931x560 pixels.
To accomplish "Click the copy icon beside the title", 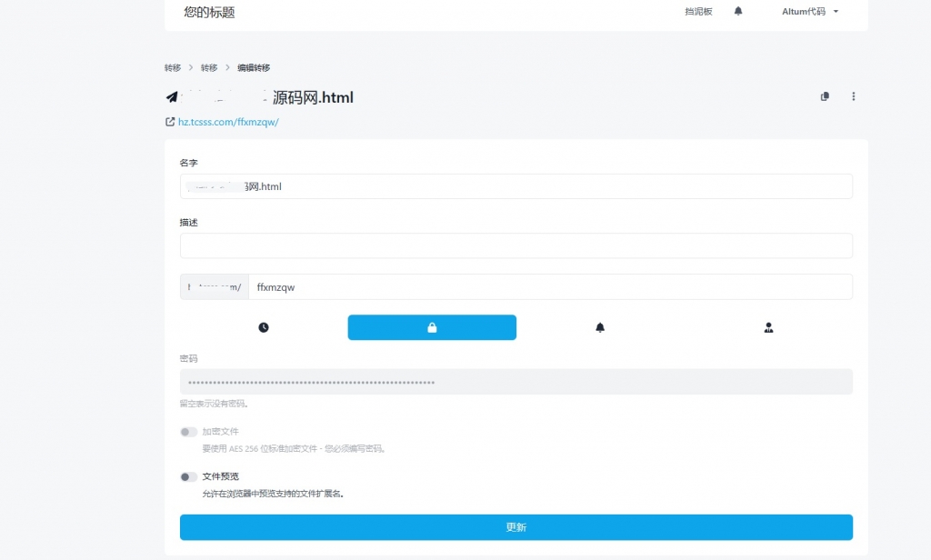I will tap(825, 96).
